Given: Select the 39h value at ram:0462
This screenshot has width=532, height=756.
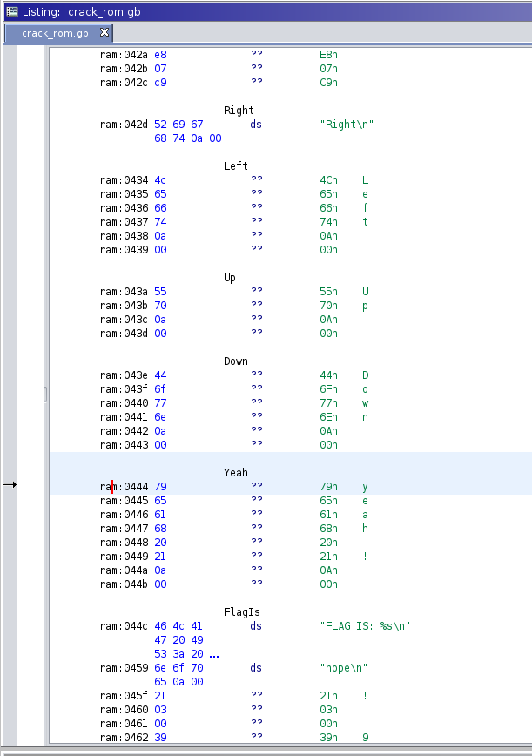Looking at the screenshot, I should (x=329, y=738).
